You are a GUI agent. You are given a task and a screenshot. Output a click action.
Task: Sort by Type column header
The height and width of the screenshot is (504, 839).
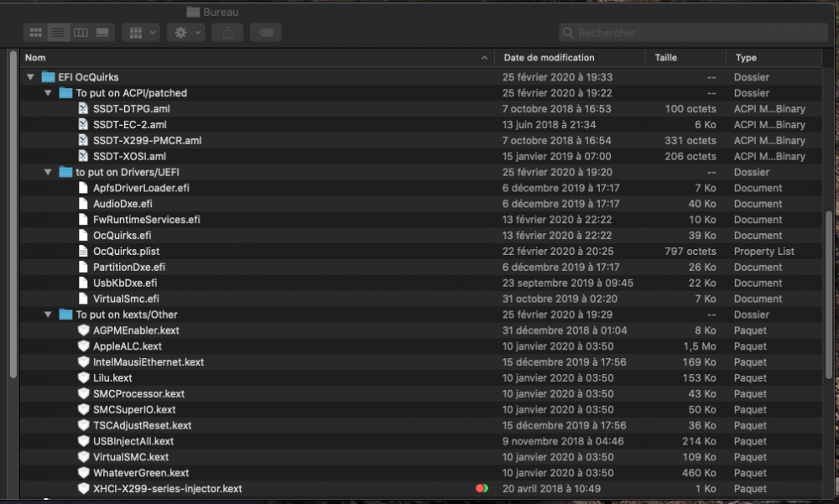[746, 57]
